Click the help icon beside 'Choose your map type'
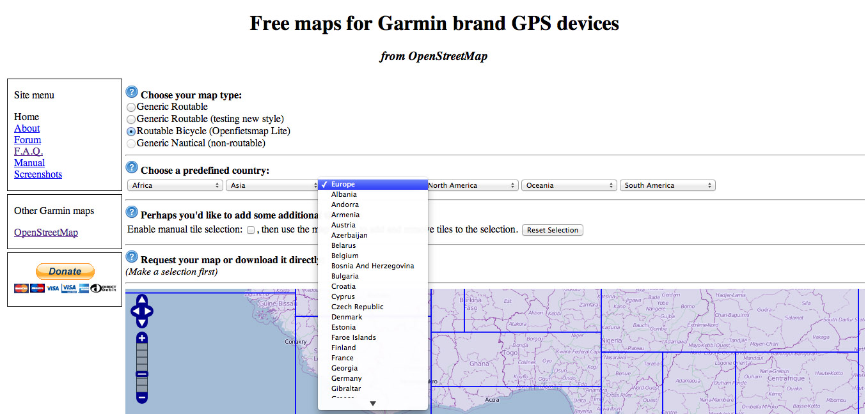 coord(132,93)
